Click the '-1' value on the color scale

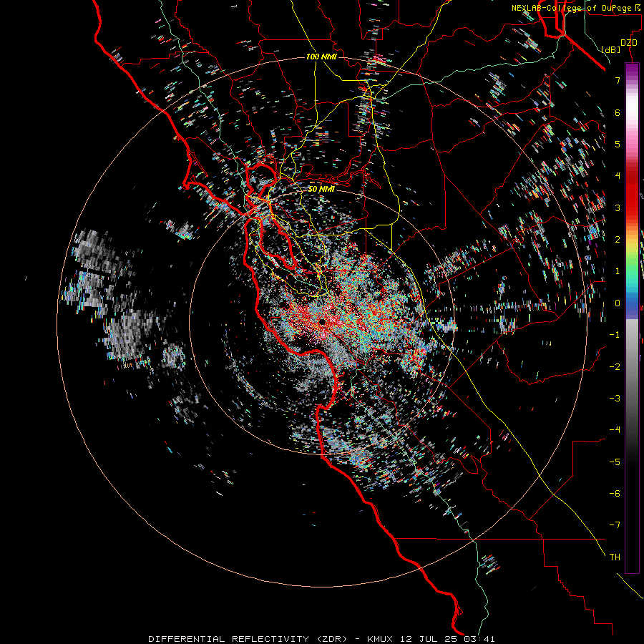(615, 335)
